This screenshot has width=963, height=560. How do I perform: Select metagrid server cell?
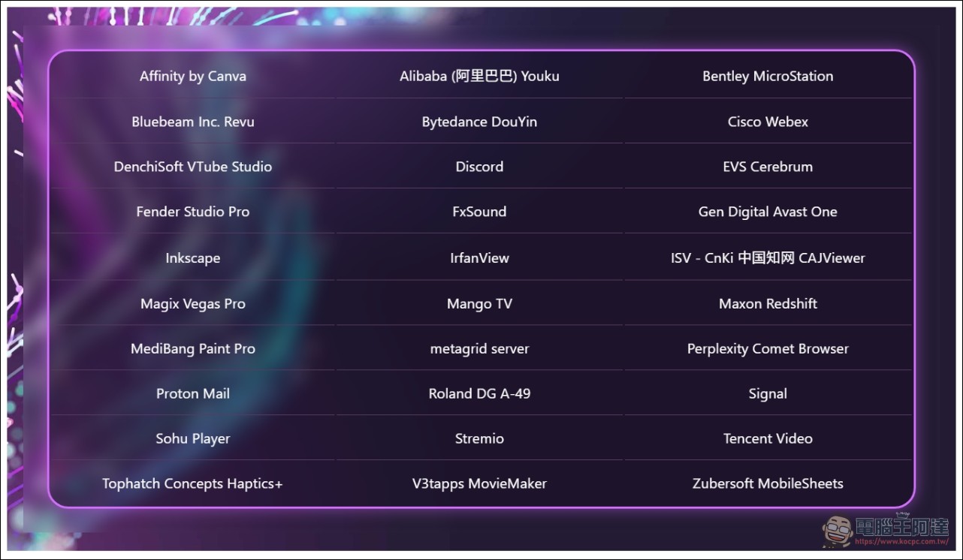pos(479,348)
